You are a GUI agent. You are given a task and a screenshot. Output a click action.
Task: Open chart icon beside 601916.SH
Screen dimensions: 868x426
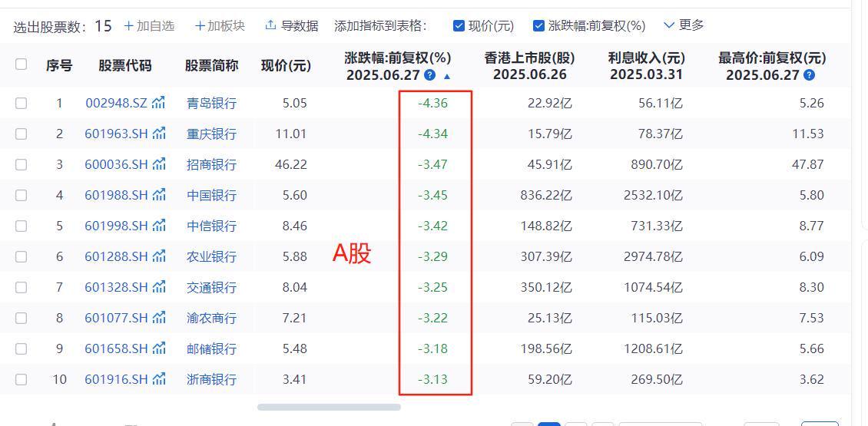(159, 379)
